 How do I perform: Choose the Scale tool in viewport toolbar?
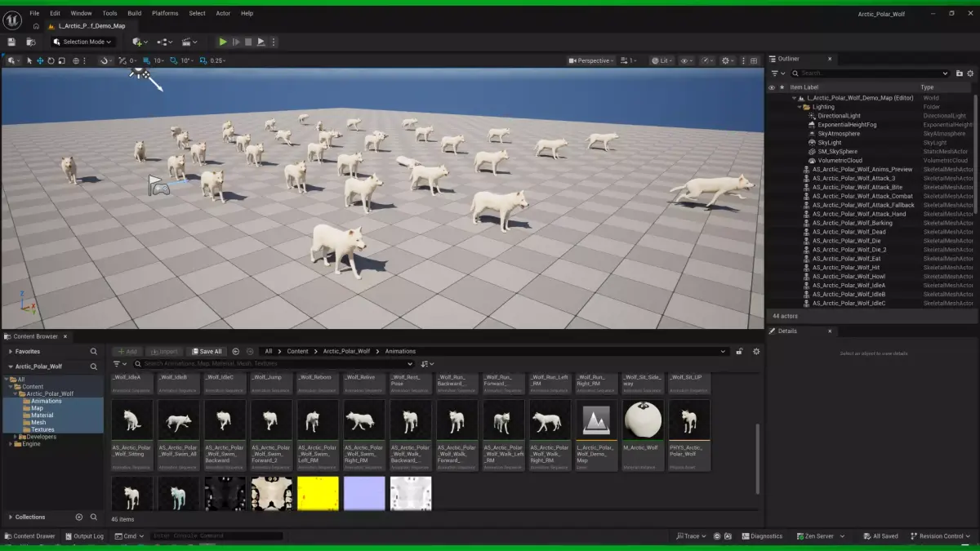click(61, 60)
